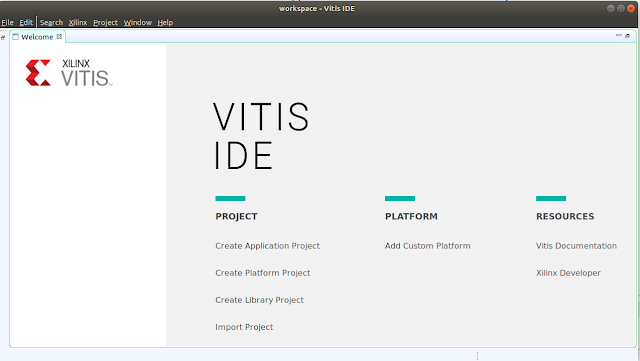This screenshot has width=640, height=361.
Task: Close the Vitis IDE window
Action: [x=631, y=8]
